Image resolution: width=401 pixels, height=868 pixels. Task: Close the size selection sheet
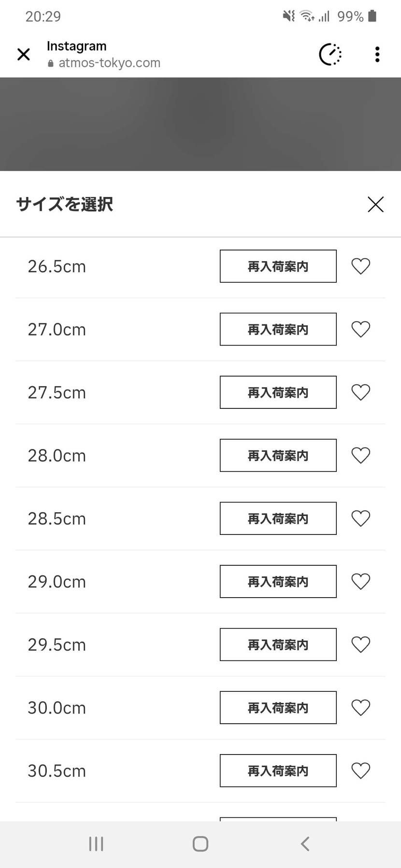click(x=375, y=204)
